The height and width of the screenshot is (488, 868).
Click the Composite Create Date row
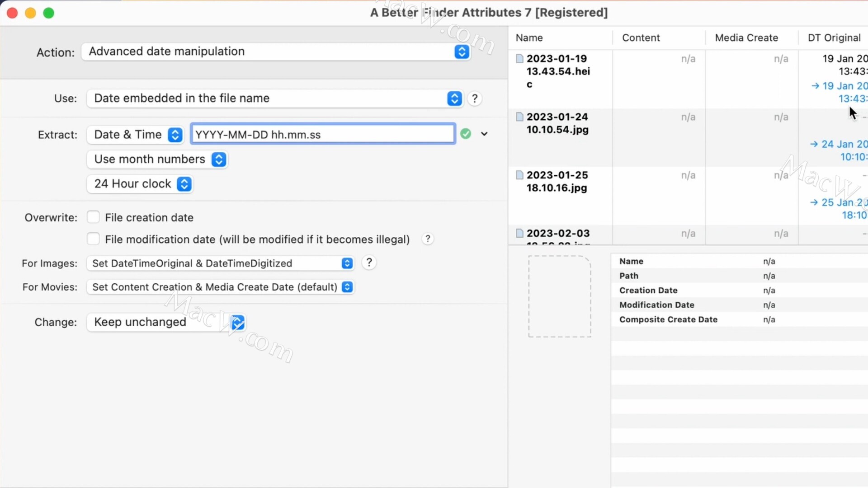click(740, 319)
